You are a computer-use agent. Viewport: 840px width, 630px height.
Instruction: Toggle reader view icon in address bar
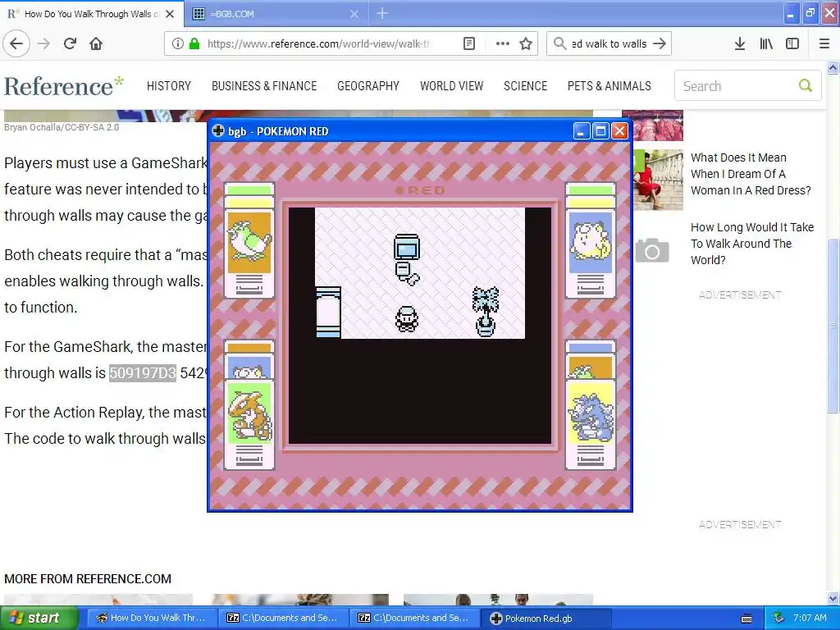tap(468, 43)
